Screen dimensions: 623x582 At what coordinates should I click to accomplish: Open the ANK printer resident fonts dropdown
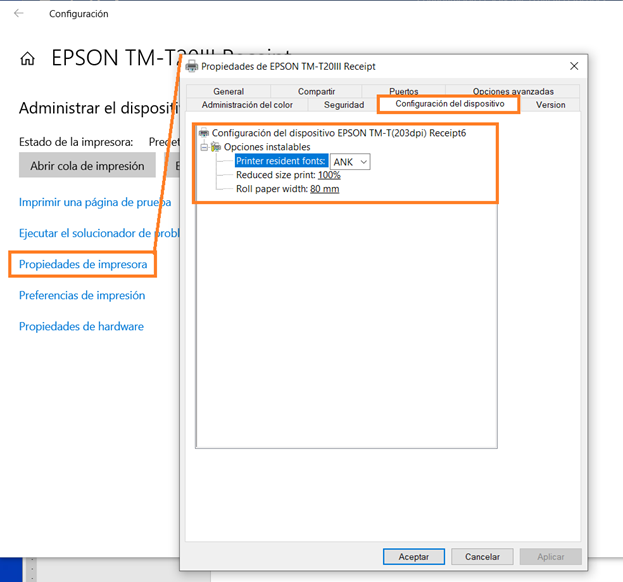350,162
